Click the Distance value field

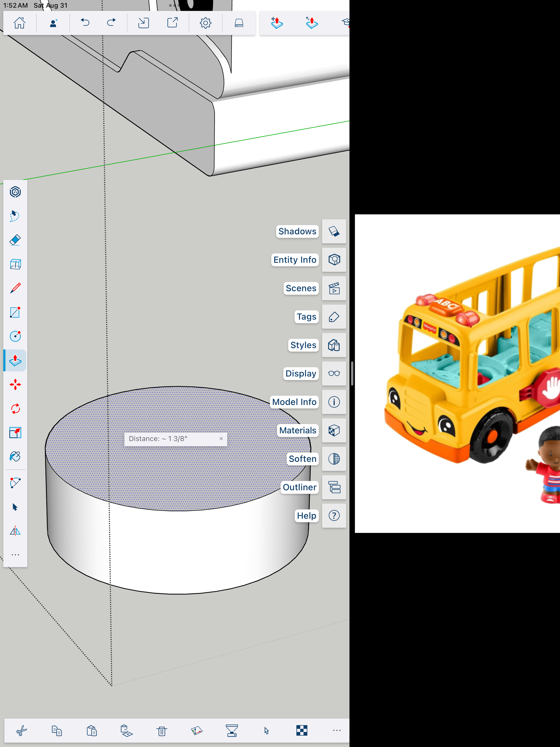(x=169, y=439)
